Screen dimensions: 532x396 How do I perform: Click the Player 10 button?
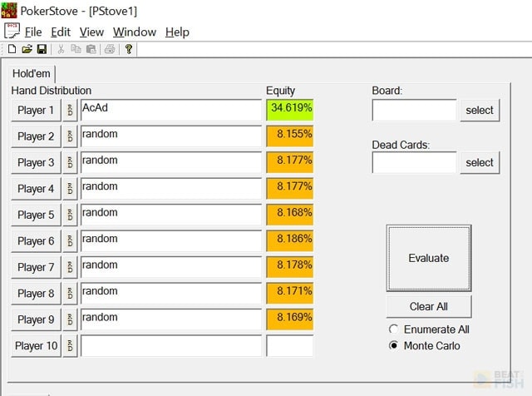pos(36,346)
